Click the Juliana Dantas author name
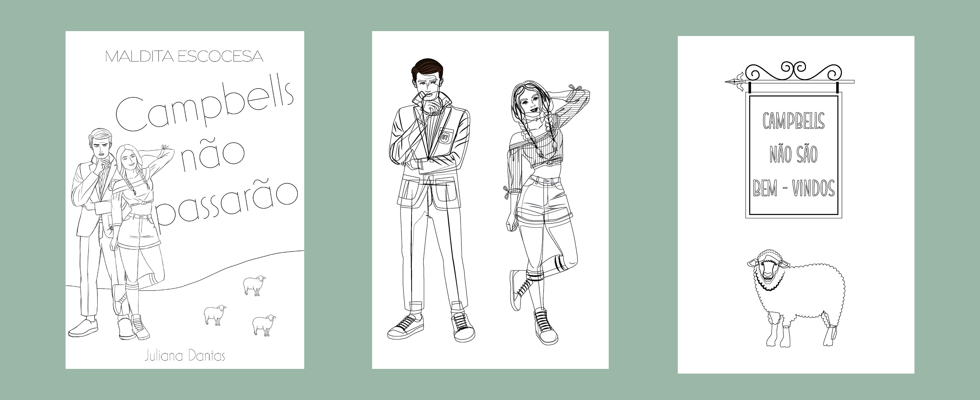Viewport: 980px width, 400px height. 185,356
